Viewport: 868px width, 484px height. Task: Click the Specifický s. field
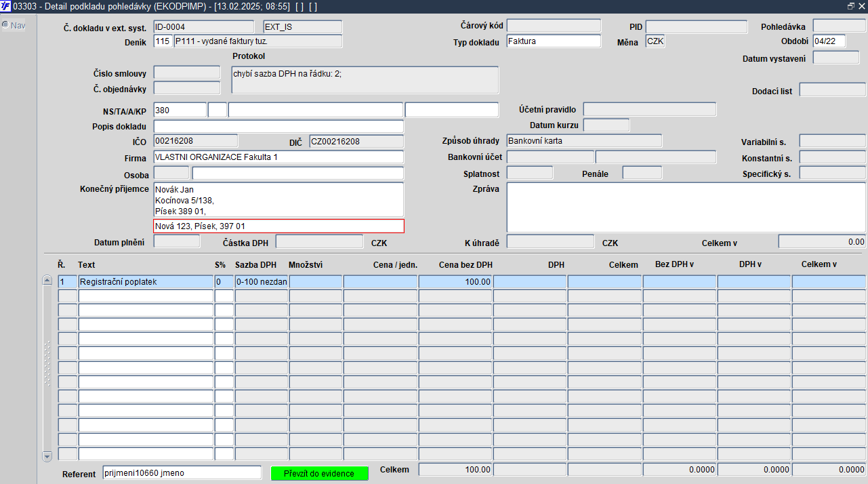pos(832,172)
